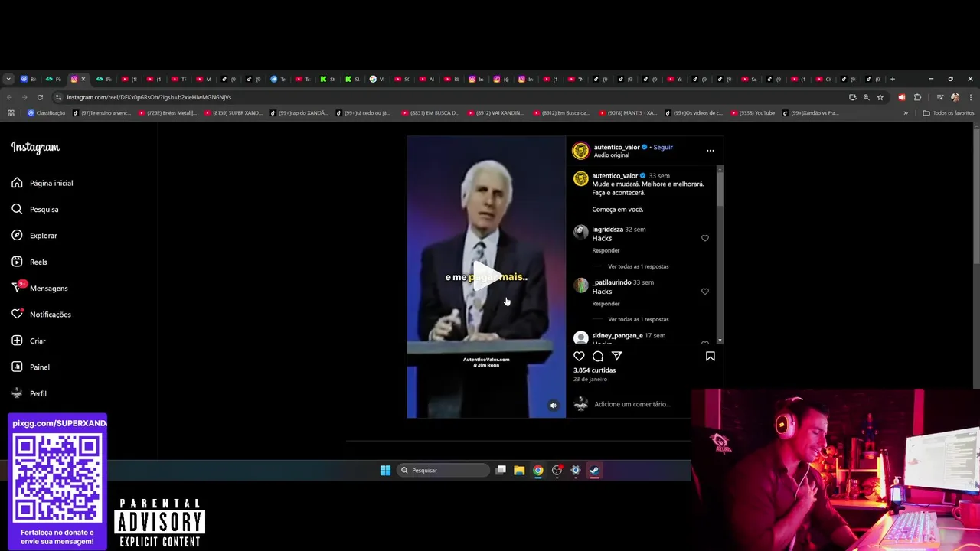This screenshot has height=551, width=980.
Task: Go back in browser history
Action: tap(9, 97)
